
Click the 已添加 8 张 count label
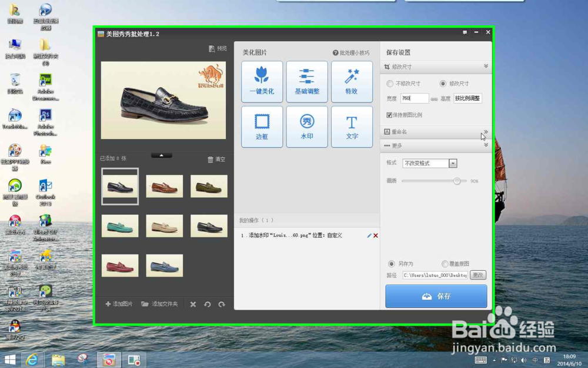pos(113,158)
